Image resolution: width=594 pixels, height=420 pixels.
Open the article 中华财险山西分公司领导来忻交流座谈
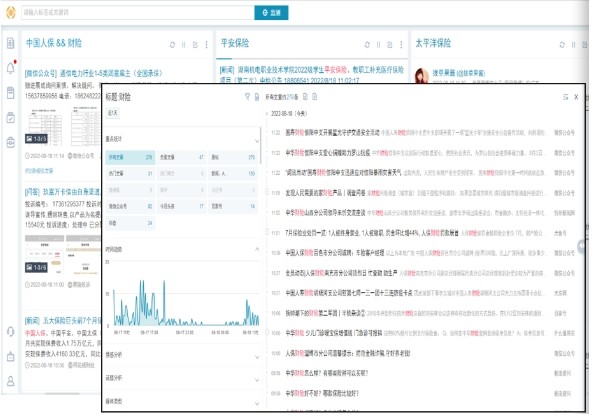[x=325, y=213]
